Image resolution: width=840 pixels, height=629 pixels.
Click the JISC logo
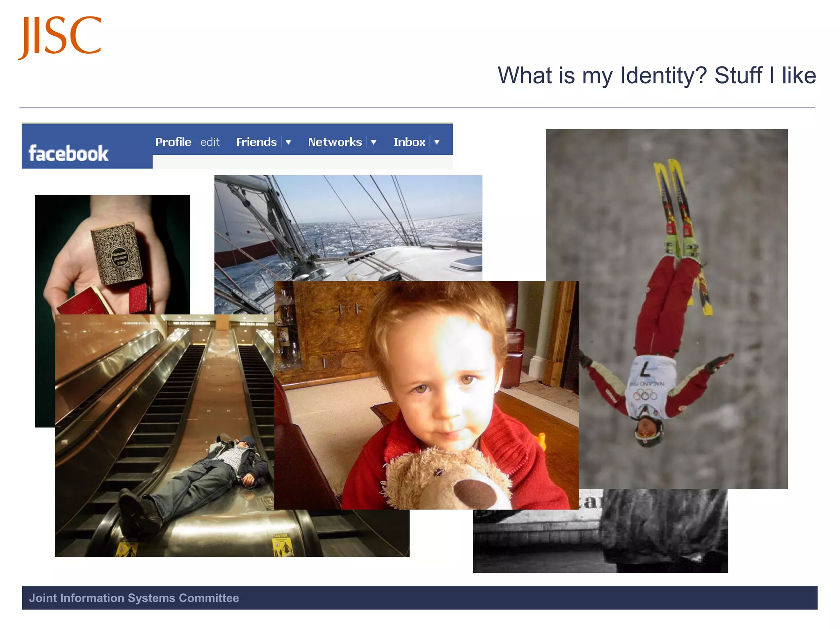(60, 38)
